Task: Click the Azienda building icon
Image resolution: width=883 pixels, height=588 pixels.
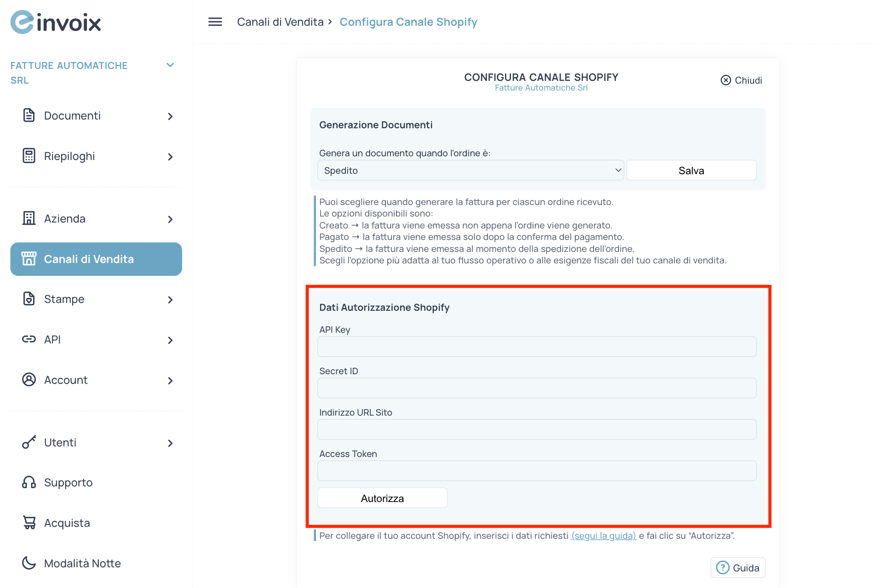Action: [x=29, y=218]
